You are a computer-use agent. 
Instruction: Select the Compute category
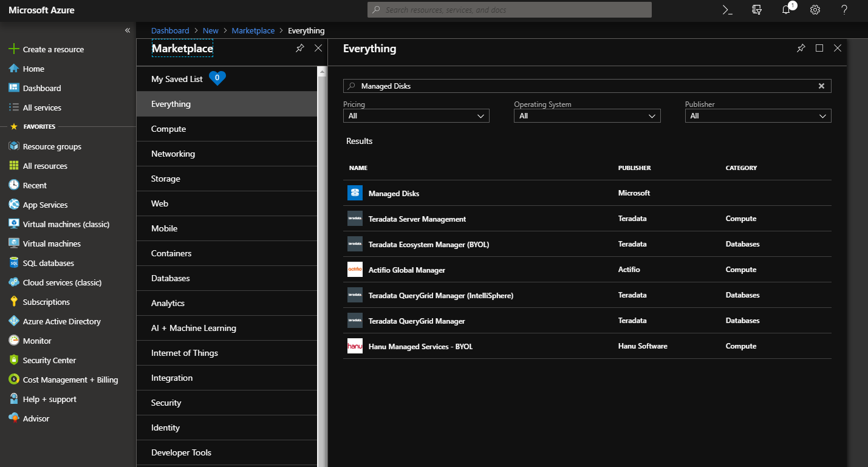(x=227, y=129)
